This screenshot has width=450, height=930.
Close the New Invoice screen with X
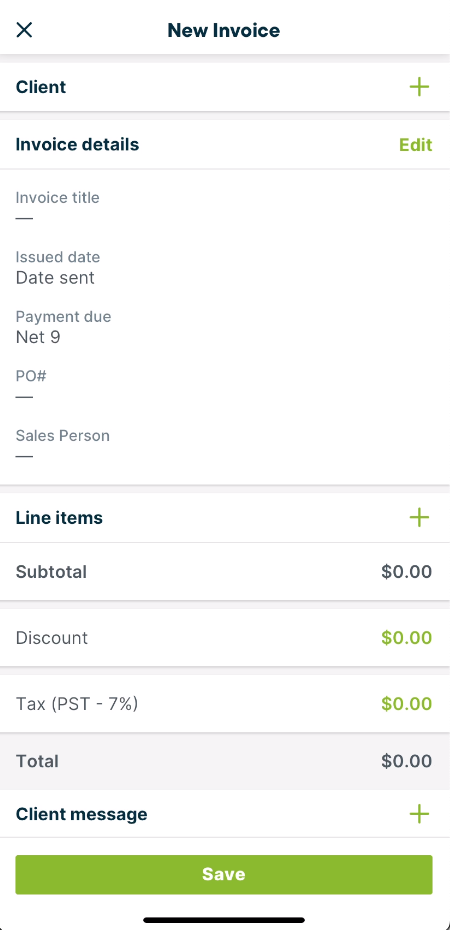tap(24, 30)
